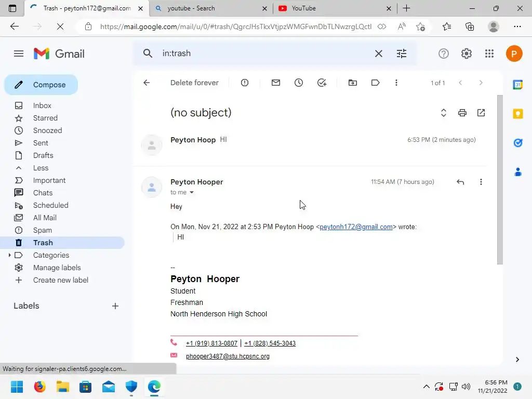Viewport: 532px width, 399px height.
Task: Click the Compose button
Action: (41, 85)
